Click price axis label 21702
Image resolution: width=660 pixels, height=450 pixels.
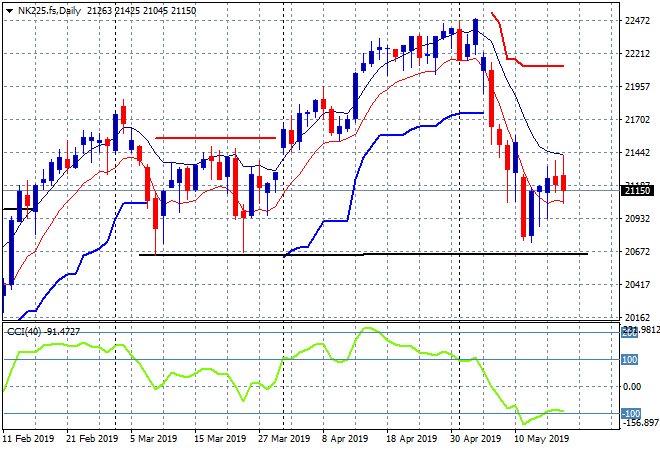click(x=637, y=120)
